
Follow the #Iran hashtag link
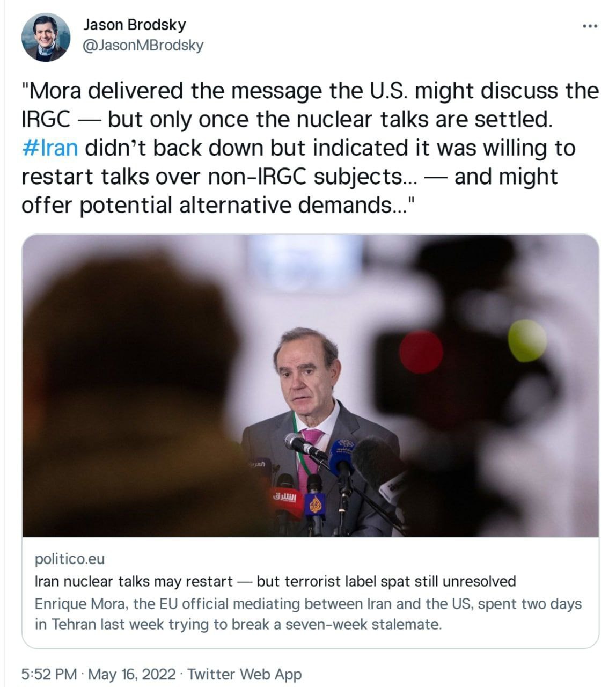(50, 148)
